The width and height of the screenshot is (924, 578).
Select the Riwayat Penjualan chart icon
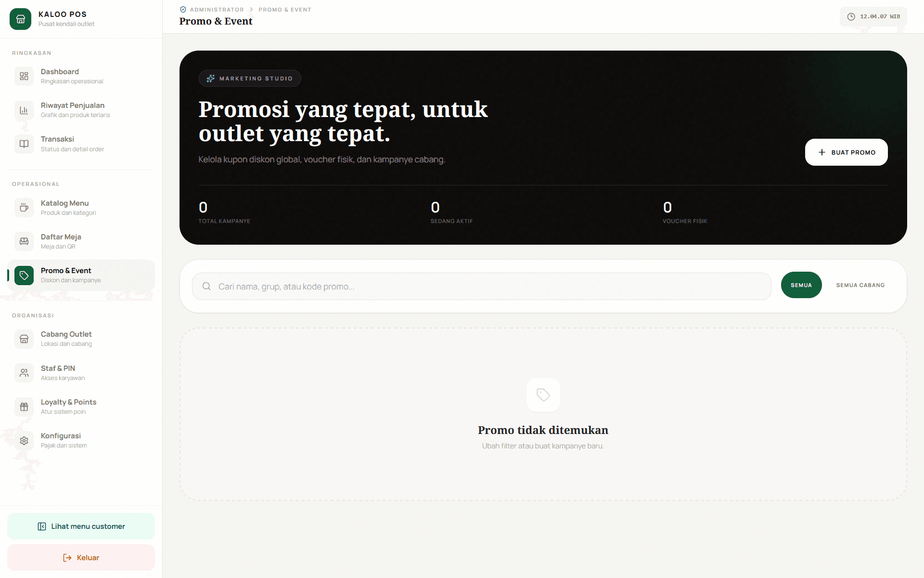pyautogui.click(x=24, y=110)
